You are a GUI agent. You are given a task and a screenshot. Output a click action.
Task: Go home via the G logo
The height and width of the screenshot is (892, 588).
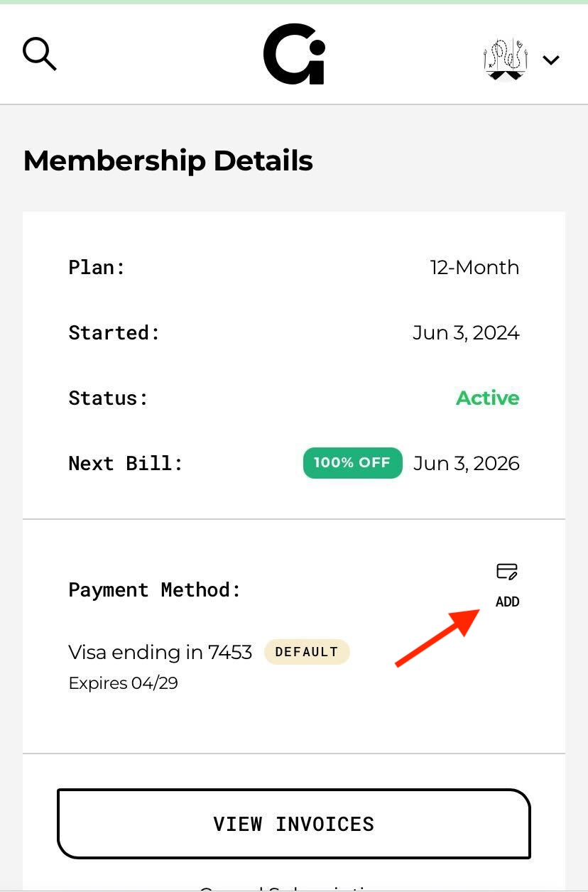coord(294,54)
